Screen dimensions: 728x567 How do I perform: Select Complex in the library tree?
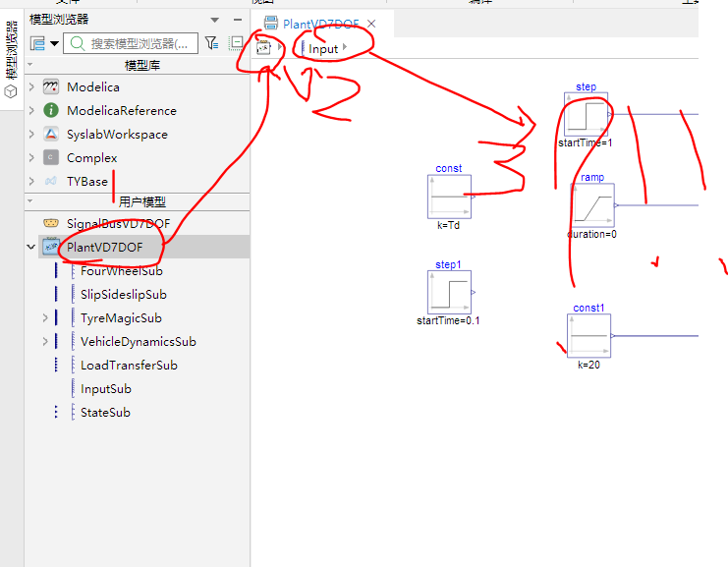pos(92,158)
